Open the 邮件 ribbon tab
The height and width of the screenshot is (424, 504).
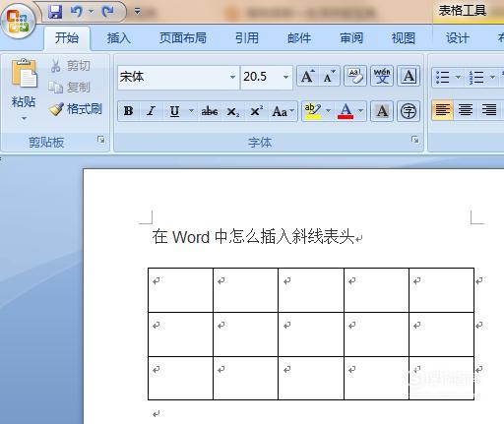(x=299, y=38)
